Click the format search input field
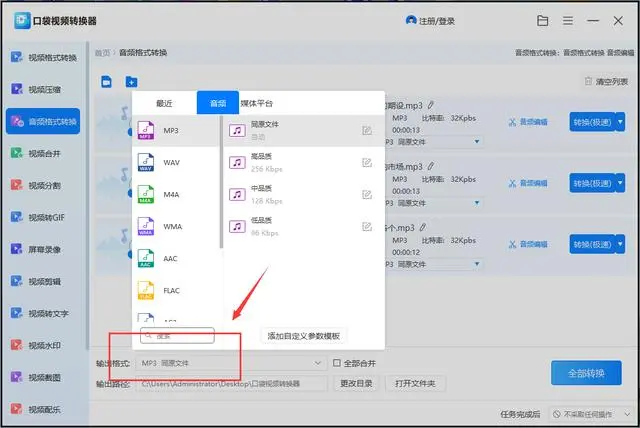Image resolution: width=640 pixels, height=428 pixels. coord(177,335)
